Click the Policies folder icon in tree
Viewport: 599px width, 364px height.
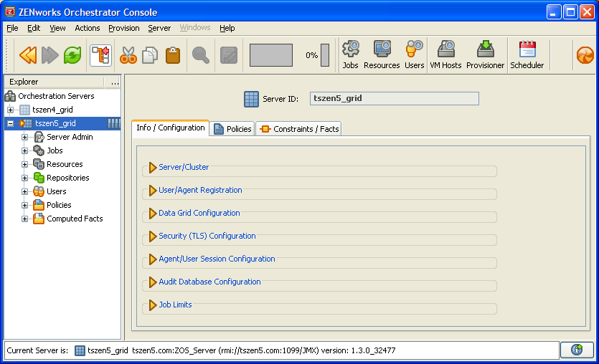coord(39,205)
